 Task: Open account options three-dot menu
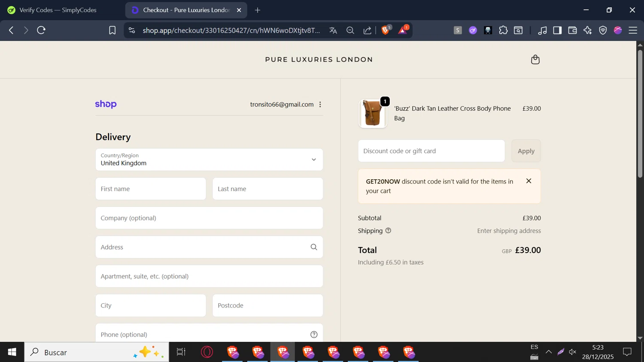320,104
